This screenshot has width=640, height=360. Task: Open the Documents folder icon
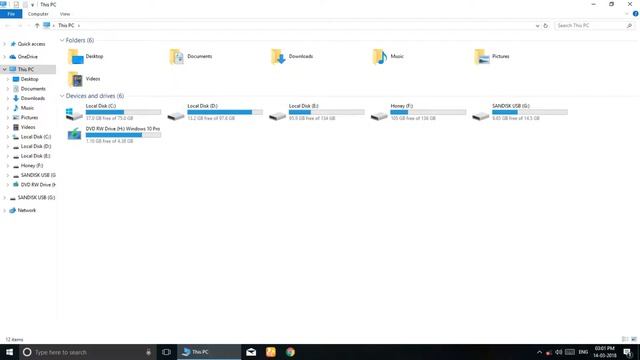point(177,56)
